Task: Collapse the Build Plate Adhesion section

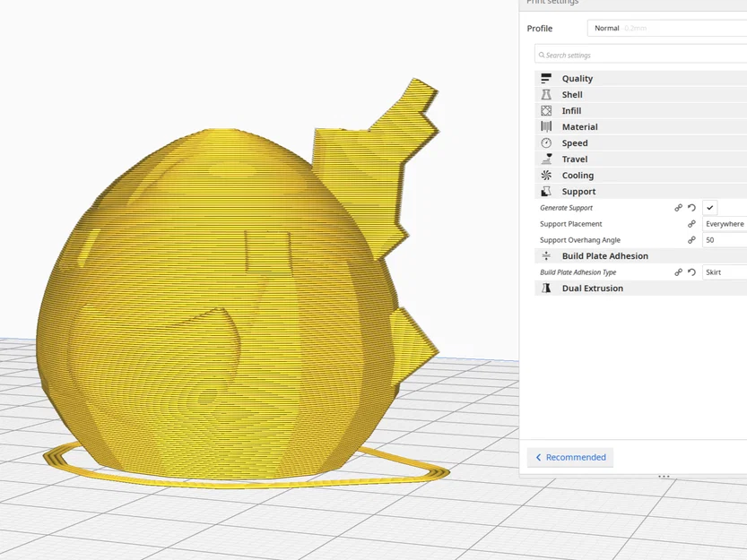Action: (641, 256)
